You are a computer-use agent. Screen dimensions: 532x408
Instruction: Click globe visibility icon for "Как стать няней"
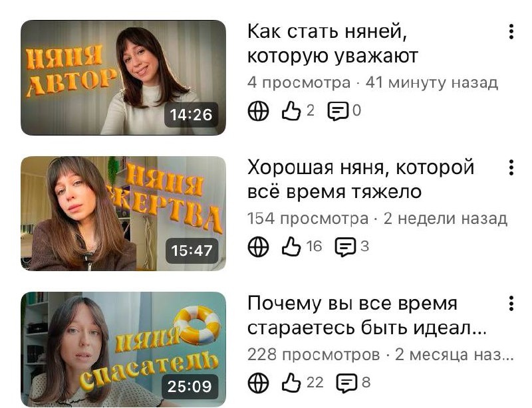(258, 110)
